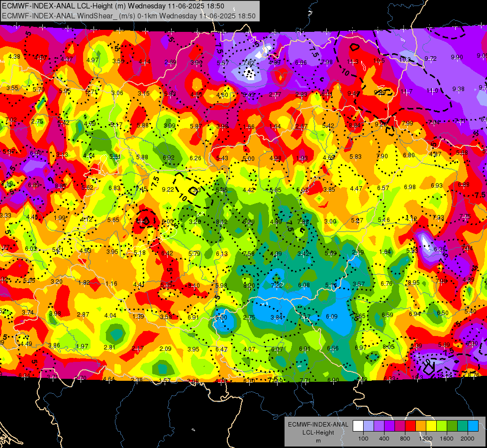Click the wind shear value 7.02

tap(11, 119)
